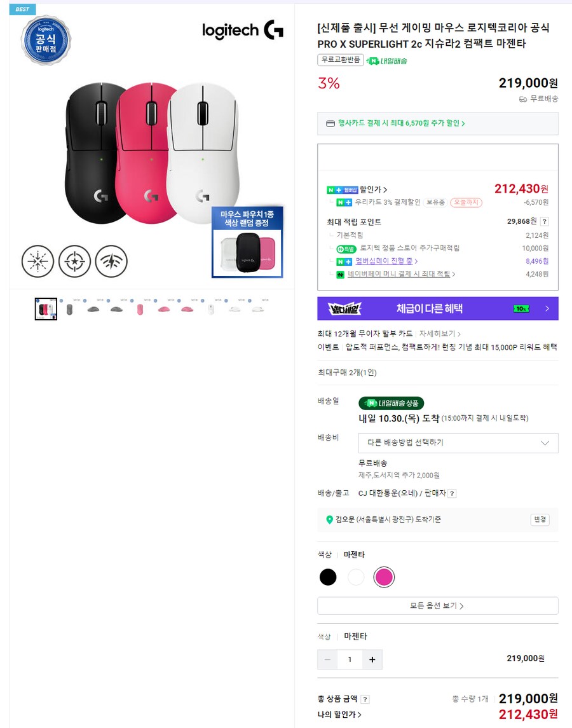Open the 다른 배송방법 선택하기 shipping dropdown

[x=458, y=443]
